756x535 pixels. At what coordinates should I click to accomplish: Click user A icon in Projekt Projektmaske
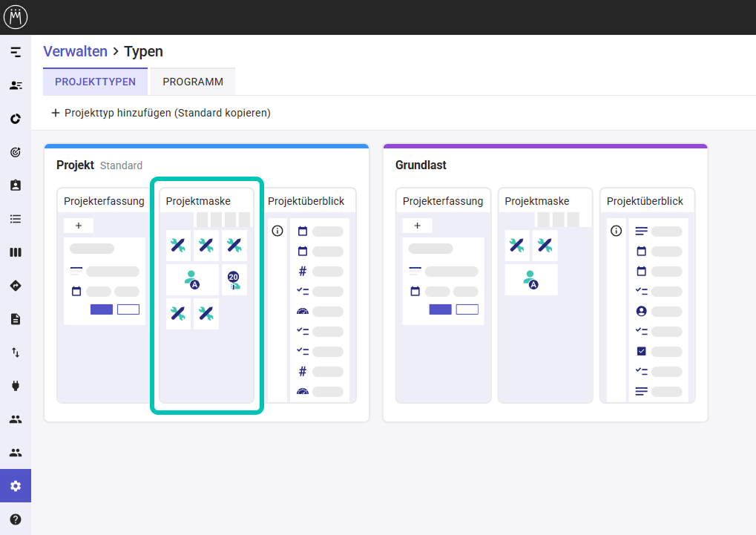(x=192, y=279)
